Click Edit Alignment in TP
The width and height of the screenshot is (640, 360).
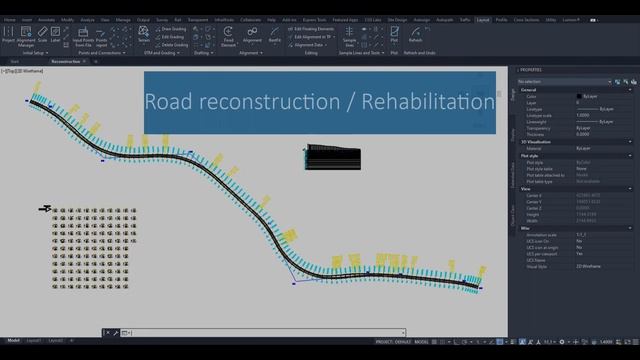pyautogui.click(x=312, y=37)
